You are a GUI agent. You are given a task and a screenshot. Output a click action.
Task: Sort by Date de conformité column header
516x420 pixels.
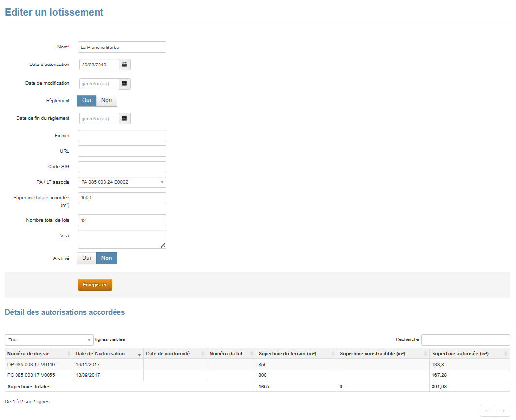pos(175,354)
